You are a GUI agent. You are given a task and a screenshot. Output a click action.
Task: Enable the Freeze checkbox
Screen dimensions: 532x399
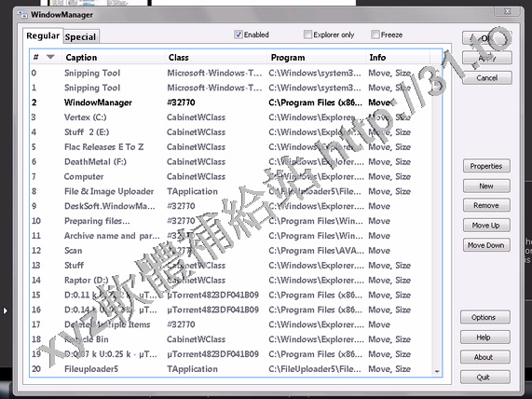[375, 34]
